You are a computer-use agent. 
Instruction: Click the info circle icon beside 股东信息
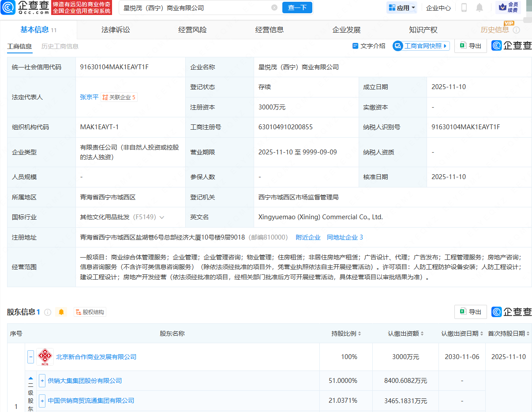tap(47, 312)
